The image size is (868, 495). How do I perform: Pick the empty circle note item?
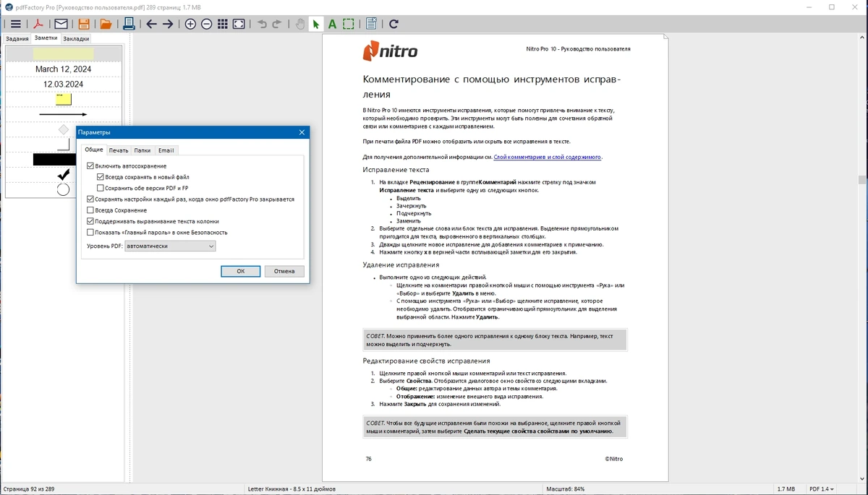coord(63,189)
